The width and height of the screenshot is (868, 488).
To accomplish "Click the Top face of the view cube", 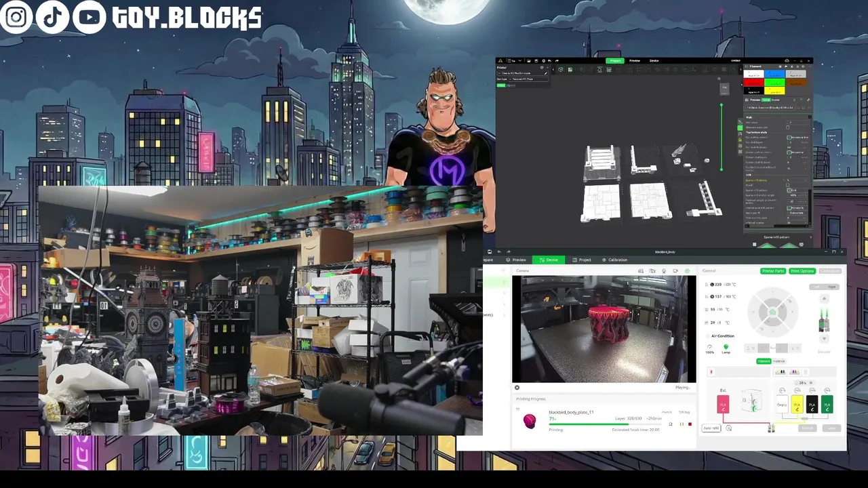I will click(x=724, y=89).
